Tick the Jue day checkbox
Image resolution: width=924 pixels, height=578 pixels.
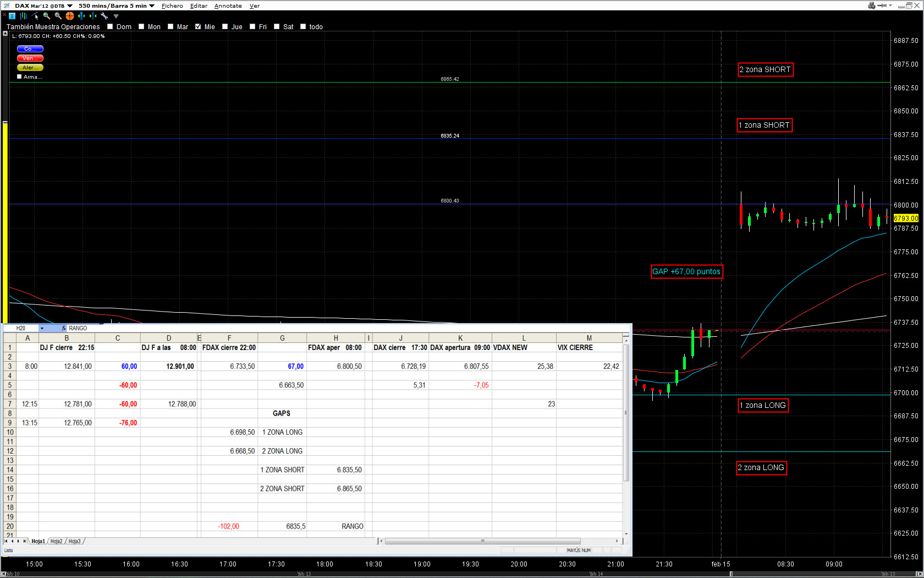tap(225, 26)
